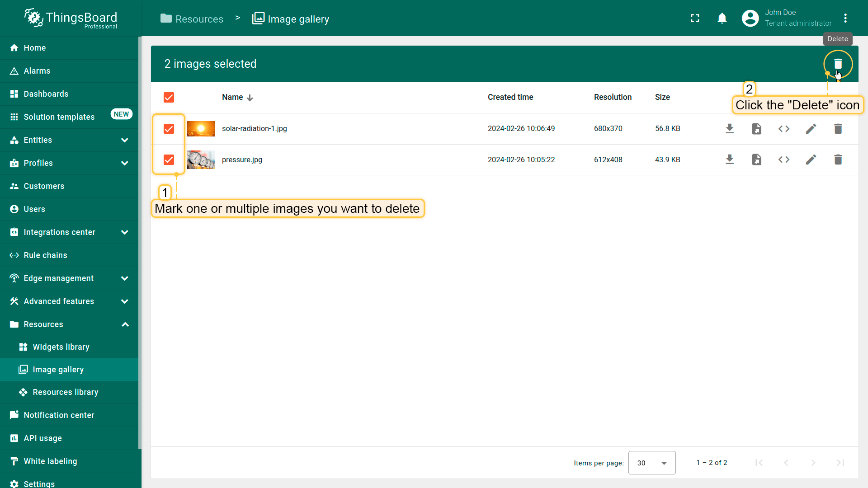Image resolution: width=868 pixels, height=488 pixels.
Task: Open Widgets library in sidebar
Action: (61, 347)
